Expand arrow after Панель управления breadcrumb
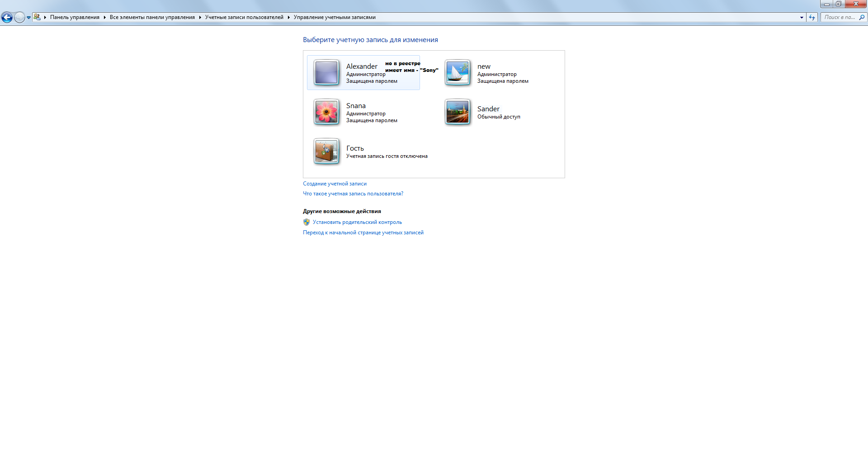 pos(104,17)
